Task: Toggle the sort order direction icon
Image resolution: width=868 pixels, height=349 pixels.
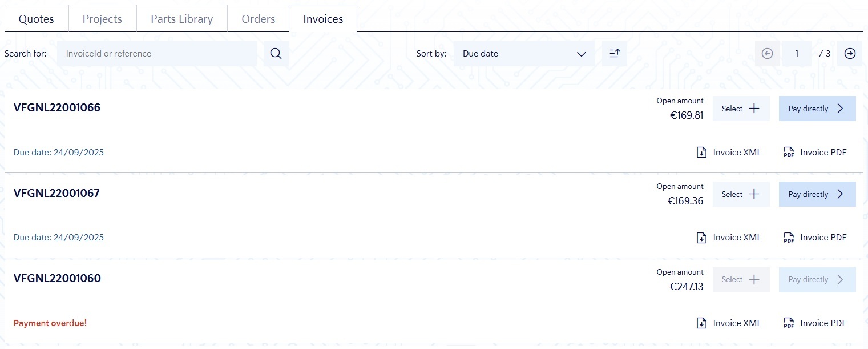Action: 614,54
